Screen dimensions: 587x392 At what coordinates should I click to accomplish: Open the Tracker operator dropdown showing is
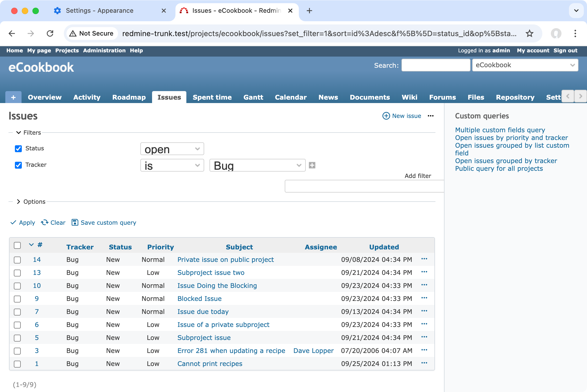(172, 165)
